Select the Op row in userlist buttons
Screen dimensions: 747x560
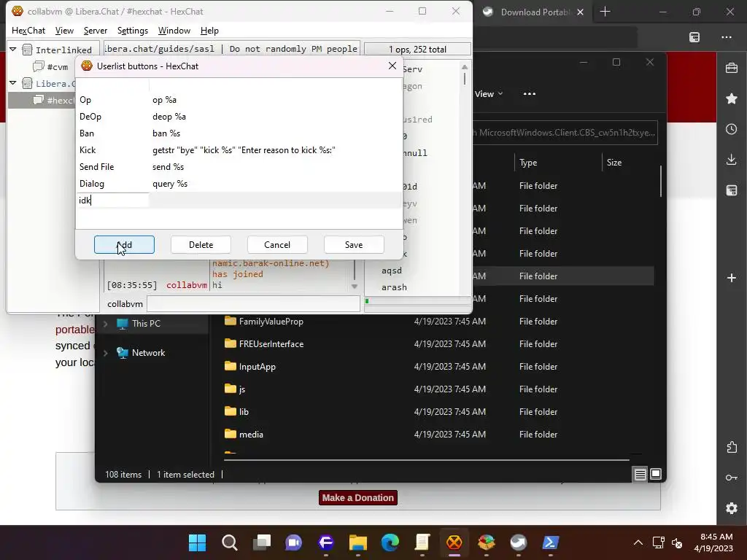[x=239, y=100]
